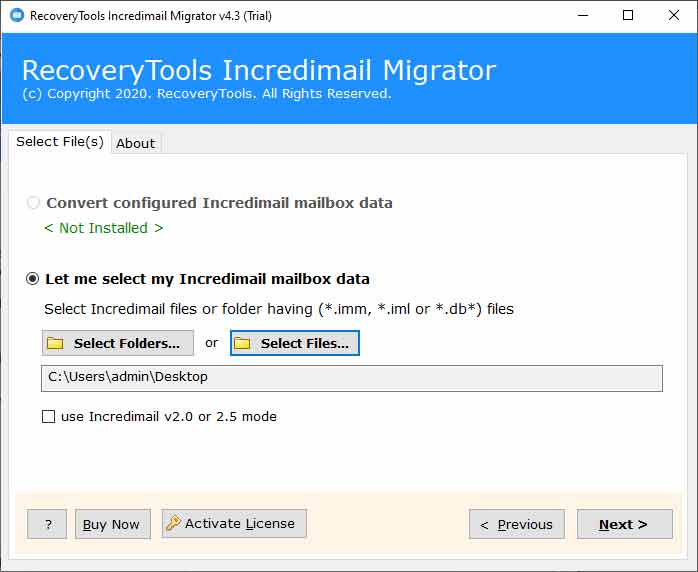
Task: Select 'Let me select my Incredimail mailbox data' radio
Action: tap(32, 279)
